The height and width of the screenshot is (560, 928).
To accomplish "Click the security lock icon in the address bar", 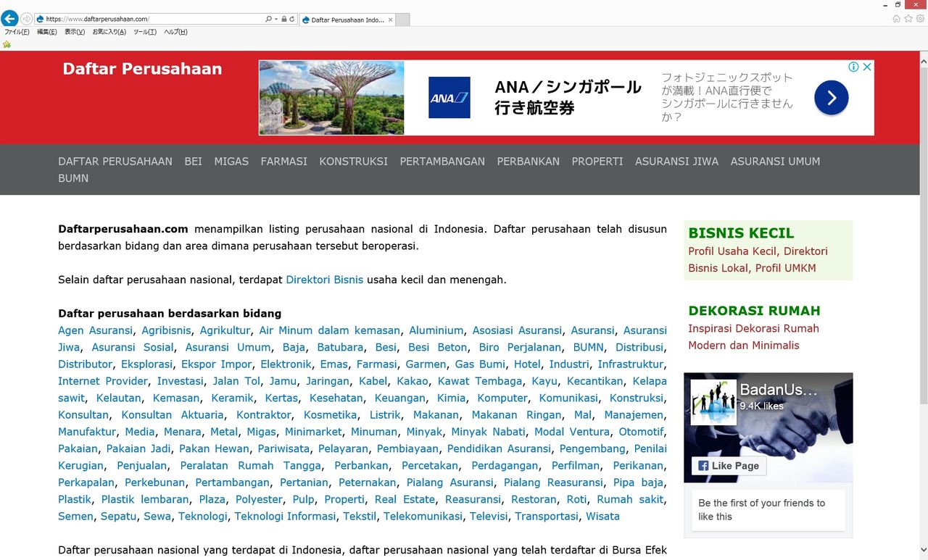I will click(283, 20).
